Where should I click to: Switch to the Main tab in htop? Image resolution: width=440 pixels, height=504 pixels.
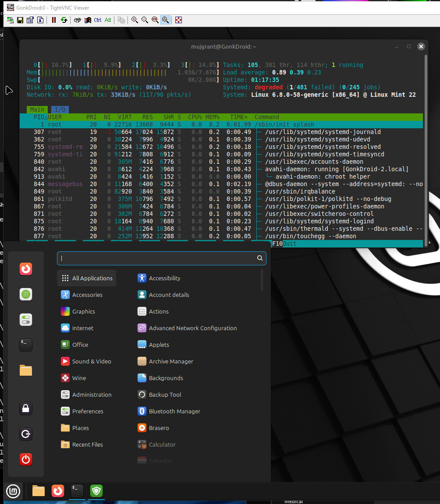coord(37,109)
